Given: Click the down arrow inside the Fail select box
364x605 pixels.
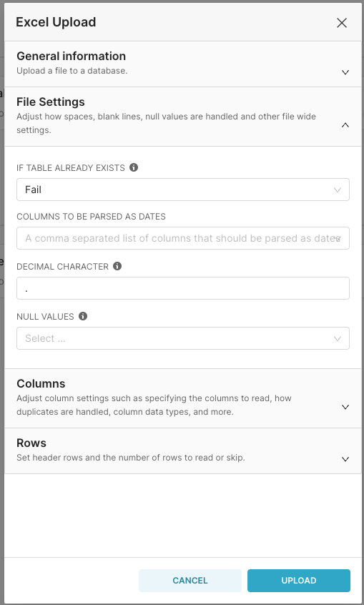Looking at the screenshot, I should click(x=338, y=190).
